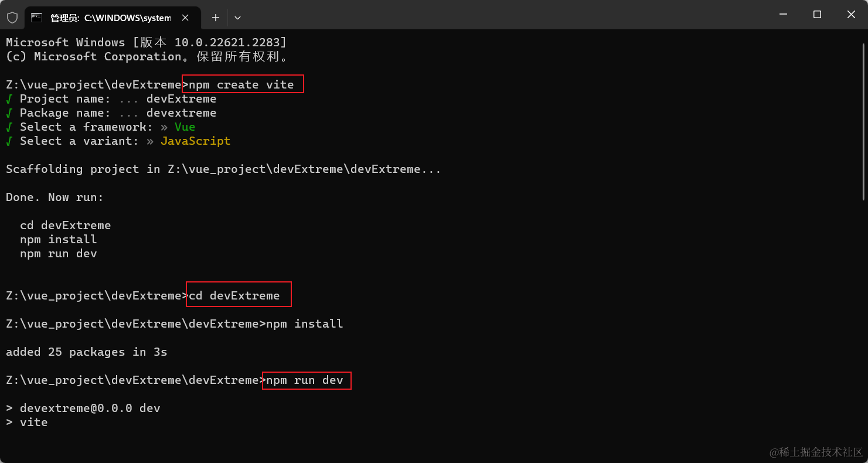
Task: Click the added 25 packages output line
Action: (87, 352)
